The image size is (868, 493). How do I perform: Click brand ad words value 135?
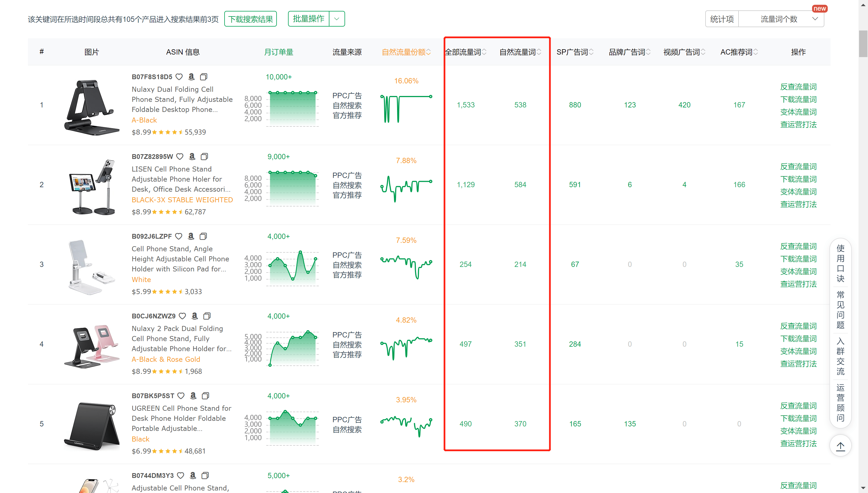630,424
